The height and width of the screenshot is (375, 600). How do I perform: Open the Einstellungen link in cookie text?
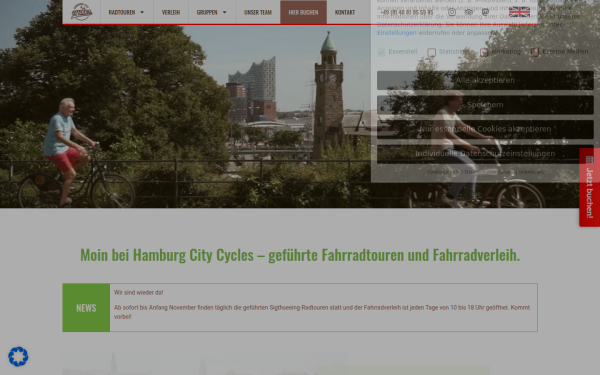pos(396,33)
